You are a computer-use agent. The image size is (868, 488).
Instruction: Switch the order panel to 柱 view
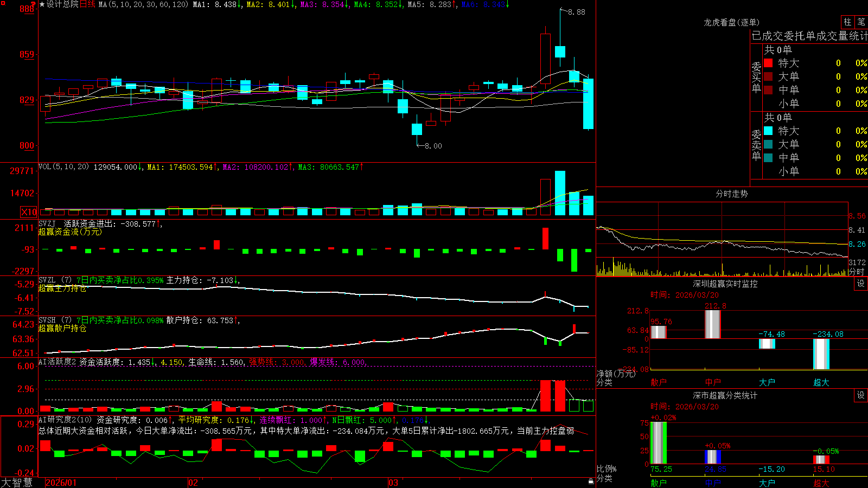tap(847, 22)
